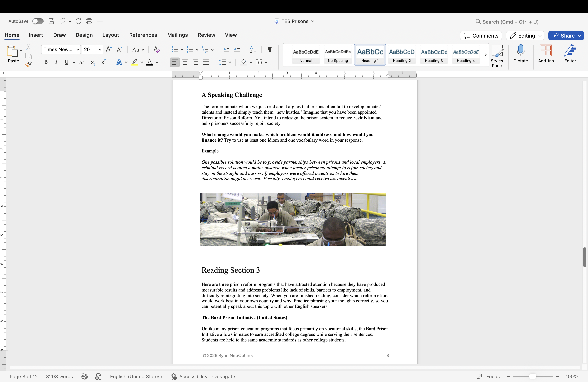
Task: Open Add-ins
Action: coord(546,54)
